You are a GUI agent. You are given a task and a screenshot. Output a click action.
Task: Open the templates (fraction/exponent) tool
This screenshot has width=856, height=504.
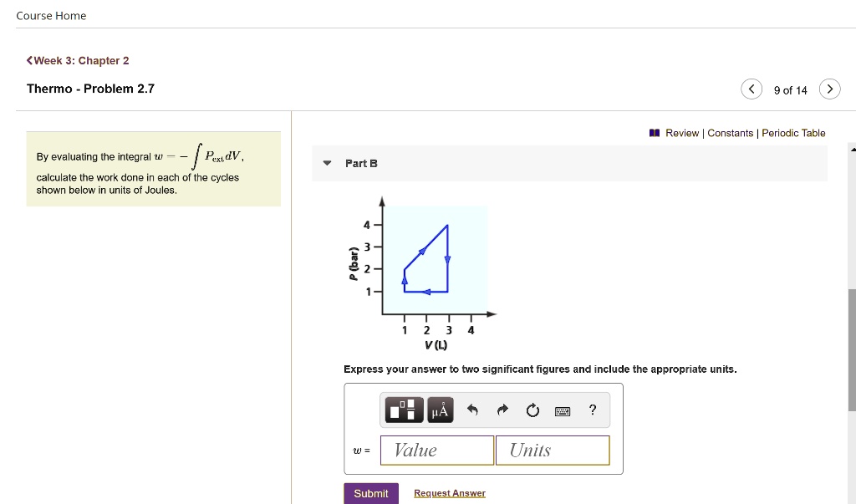(405, 410)
